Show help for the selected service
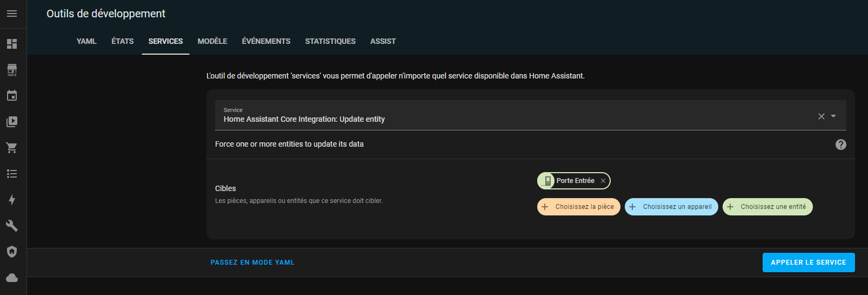This screenshot has height=295, width=868. 841,145
